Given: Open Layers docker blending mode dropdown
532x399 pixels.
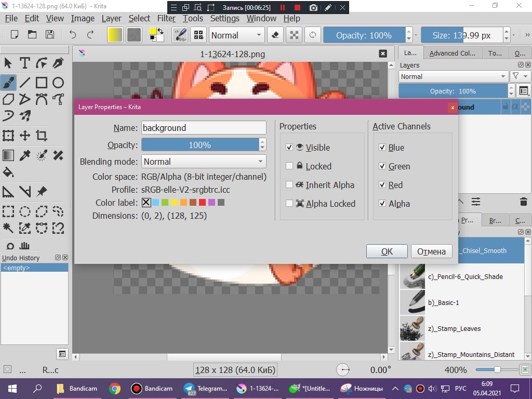Looking at the screenshot, I should [x=453, y=76].
